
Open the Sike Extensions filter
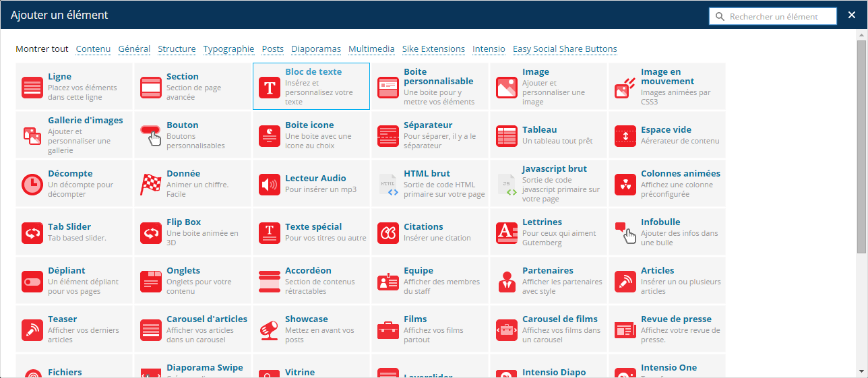pyautogui.click(x=433, y=49)
